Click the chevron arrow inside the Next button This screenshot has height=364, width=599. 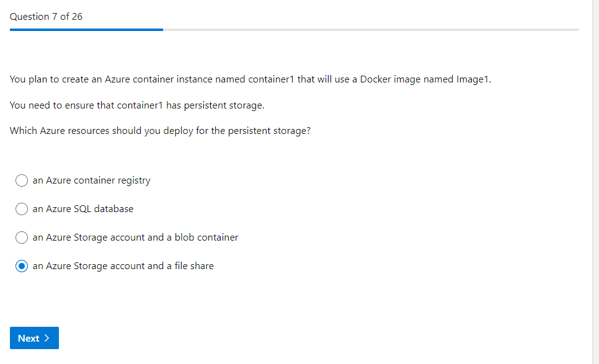[48, 338]
